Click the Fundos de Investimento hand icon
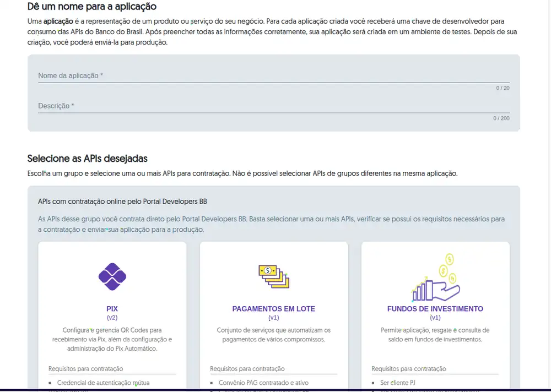The image size is (551, 392). click(x=435, y=278)
